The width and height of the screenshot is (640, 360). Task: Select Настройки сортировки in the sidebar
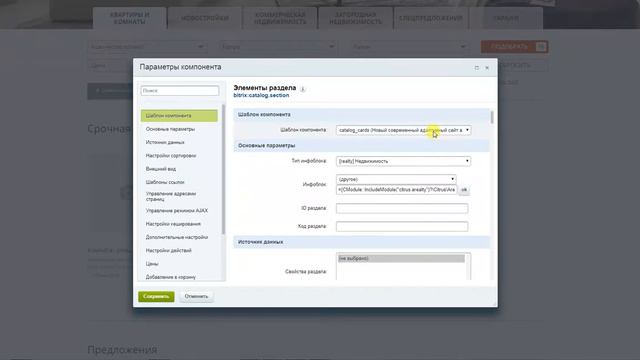click(x=171, y=156)
